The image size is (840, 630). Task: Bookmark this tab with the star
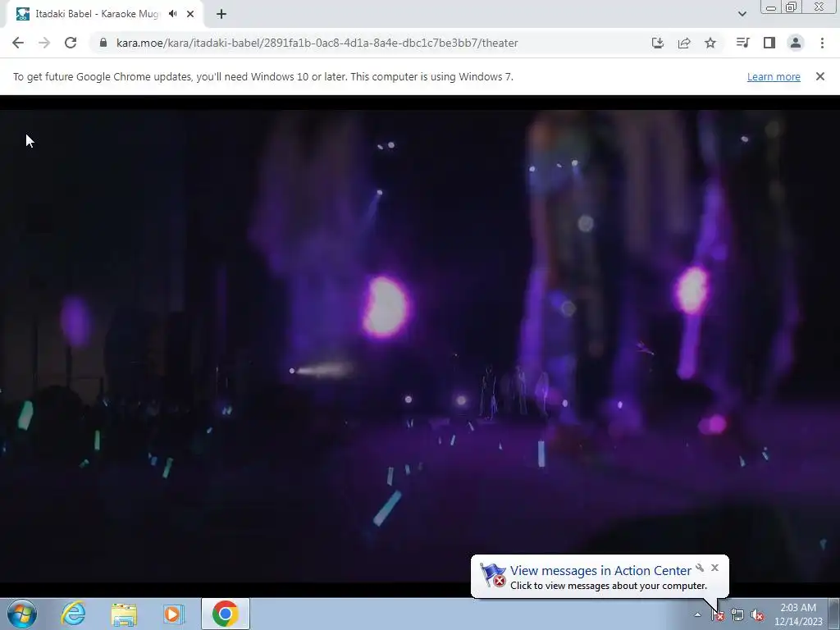[710, 43]
